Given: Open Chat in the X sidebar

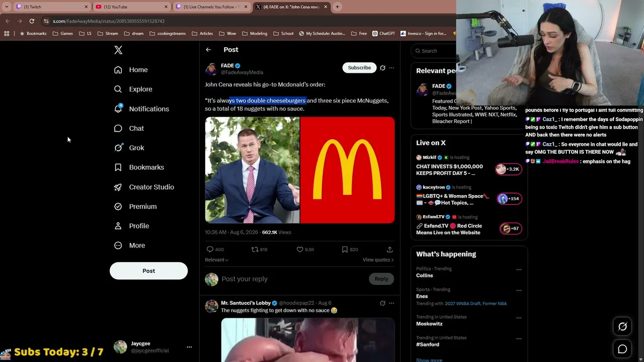Looking at the screenshot, I should coord(129,128).
